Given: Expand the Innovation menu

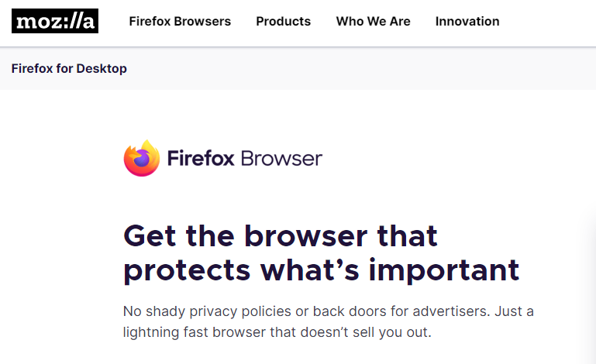Looking at the screenshot, I should 467,21.
